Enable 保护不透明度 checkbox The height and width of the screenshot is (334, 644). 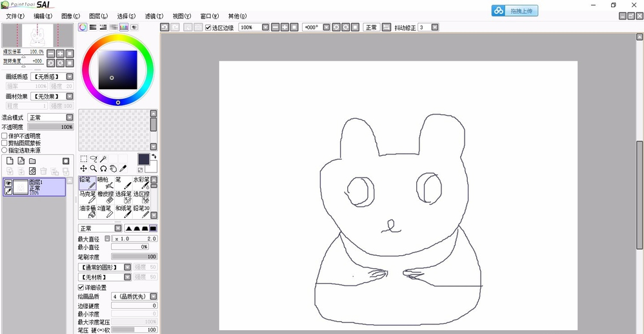pos(5,136)
